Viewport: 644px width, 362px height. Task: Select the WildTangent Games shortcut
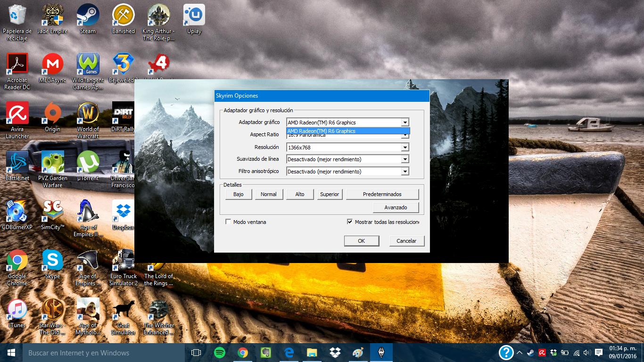click(88, 71)
